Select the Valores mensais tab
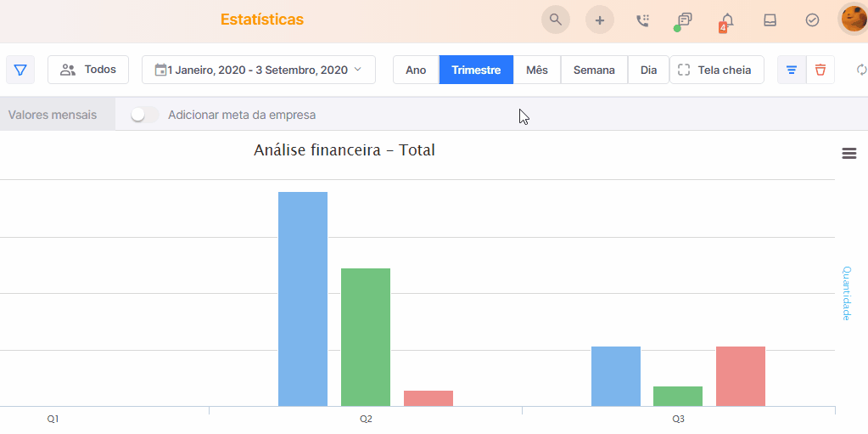This screenshot has height=434, width=868. 58,115
